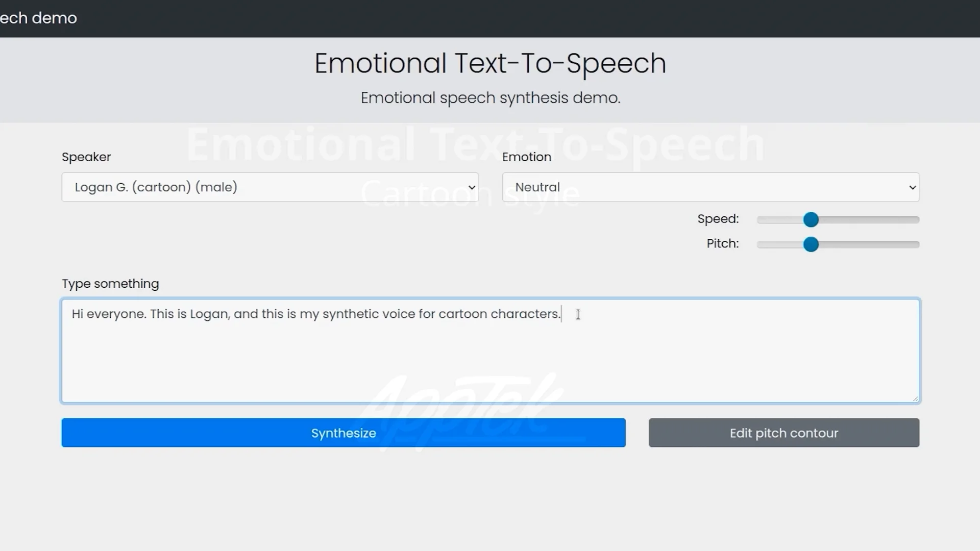This screenshot has height=551, width=980.
Task: Open the Emotion dropdown
Action: tap(709, 187)
